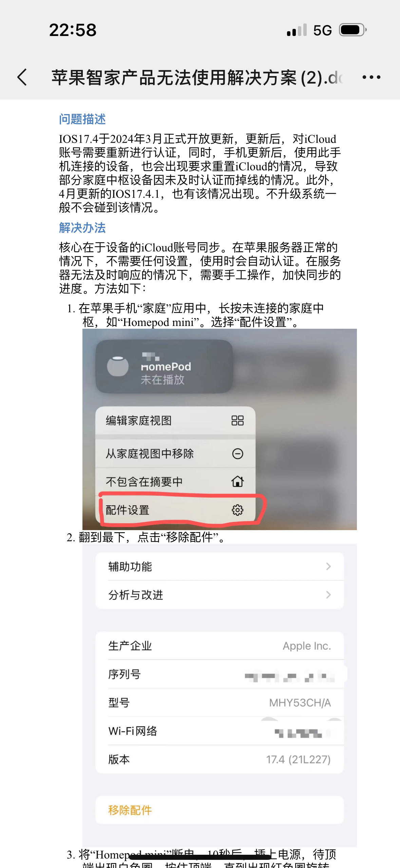This screenshot has width=400, height=868.
Task: Click the HomePod mini device icon
Action: click(118, 366)
